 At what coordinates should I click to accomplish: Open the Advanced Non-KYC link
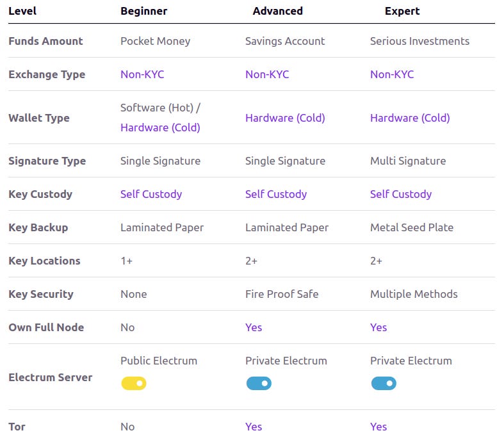tap(267, 74)
